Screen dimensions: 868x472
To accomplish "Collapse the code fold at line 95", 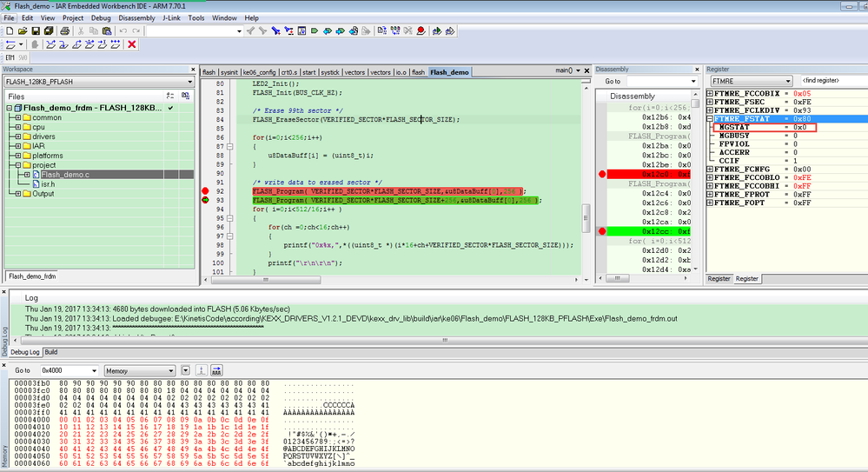I will [229, 218].
